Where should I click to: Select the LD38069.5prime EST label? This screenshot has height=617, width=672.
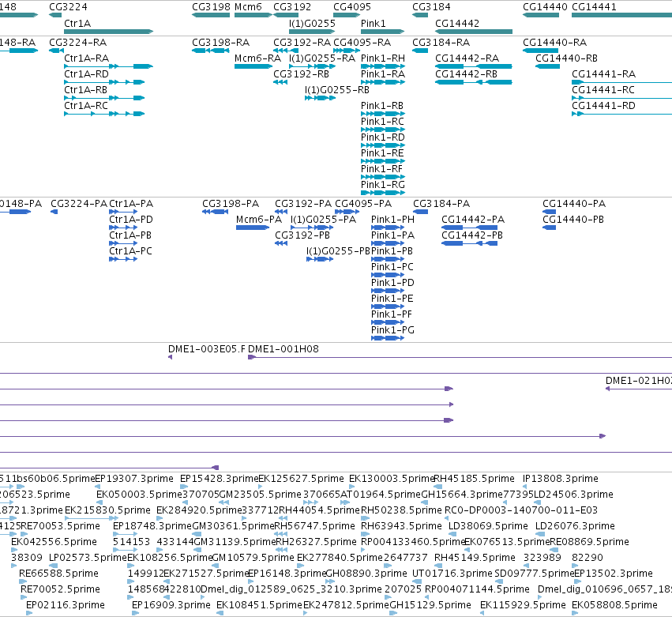coord(488,526)
